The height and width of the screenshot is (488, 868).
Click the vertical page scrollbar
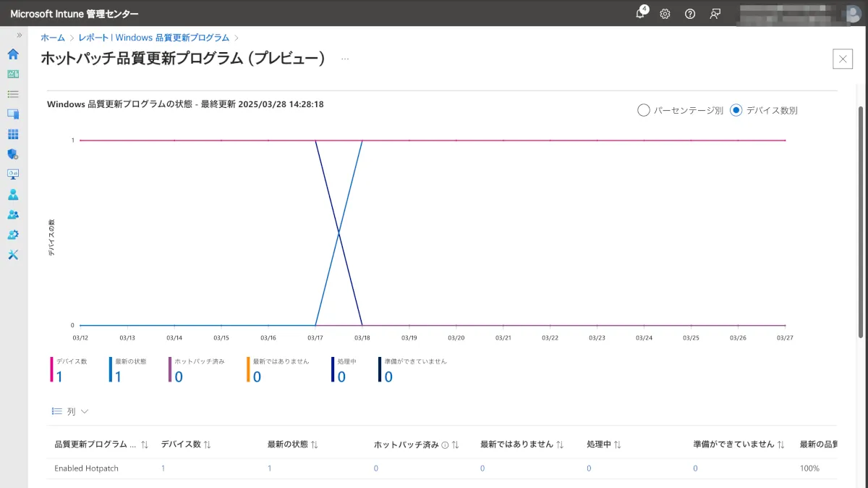click(860, 221)
